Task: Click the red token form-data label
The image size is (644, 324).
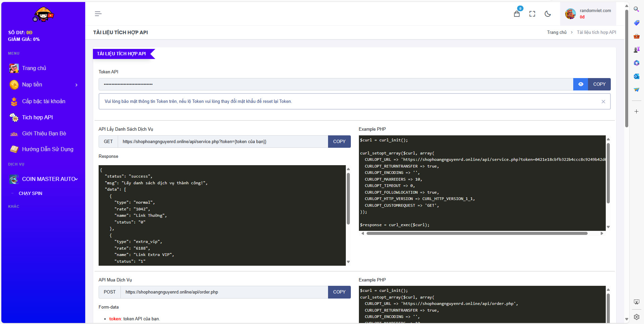Action: pyautogui.click(x=115, y=319)
